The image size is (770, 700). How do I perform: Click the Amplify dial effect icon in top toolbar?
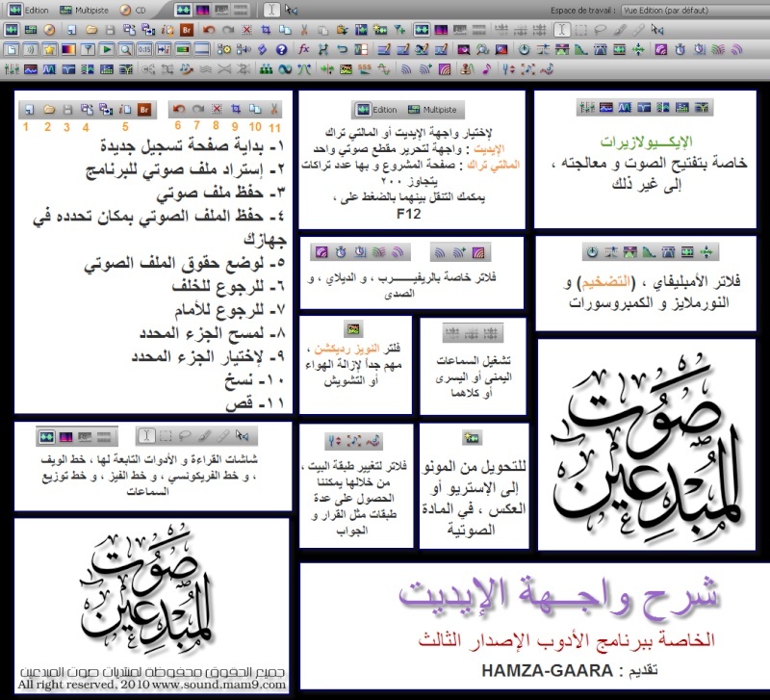524,50
